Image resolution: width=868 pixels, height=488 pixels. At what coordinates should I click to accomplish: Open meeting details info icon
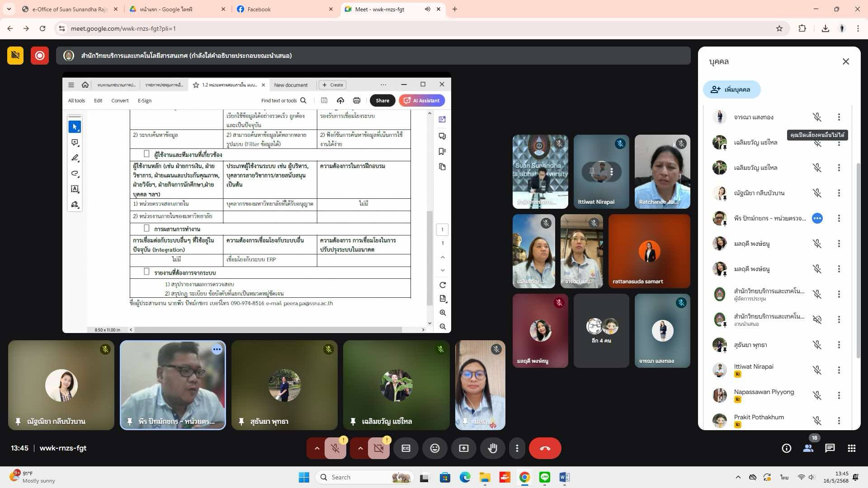pos(786,448)
